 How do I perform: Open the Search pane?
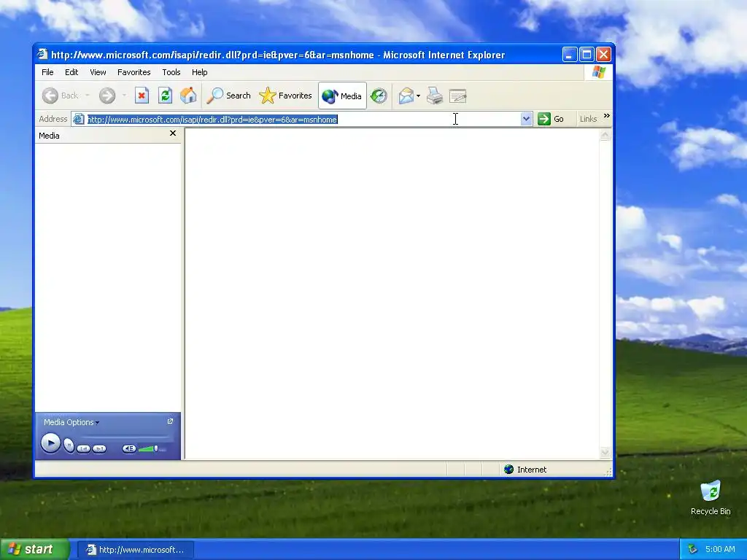coord(228,96)
